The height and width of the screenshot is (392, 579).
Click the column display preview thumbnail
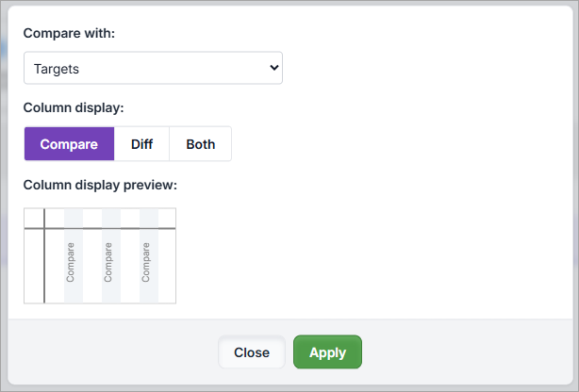[100, 256]
